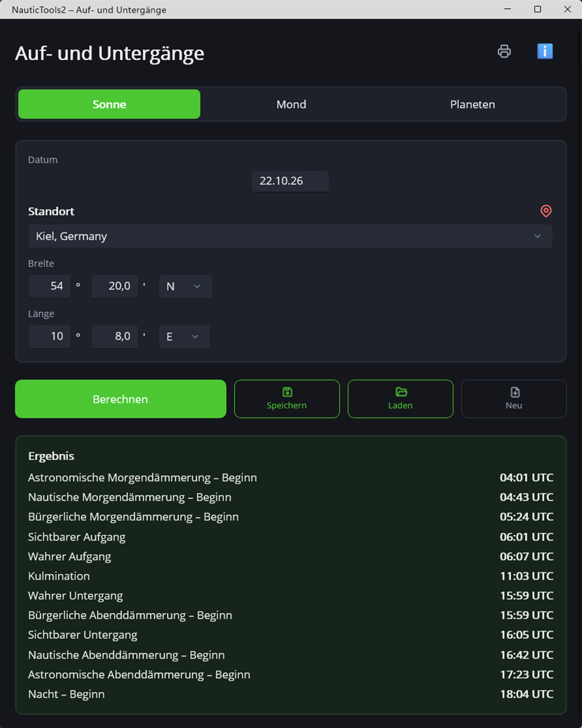The width and height of the screenshot is (582, 728).
Task: Click the Breite degrees field
Action: [50, 286]
